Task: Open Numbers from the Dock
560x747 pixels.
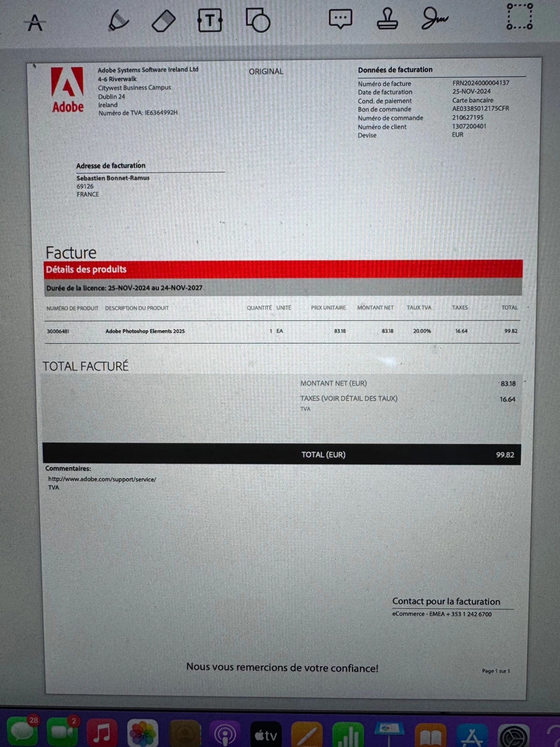Action: point(348,734)
